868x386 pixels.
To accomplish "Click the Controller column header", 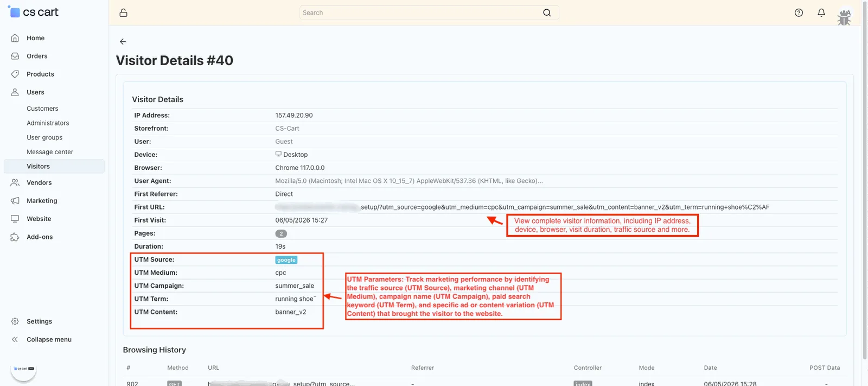I will (588, 368).
